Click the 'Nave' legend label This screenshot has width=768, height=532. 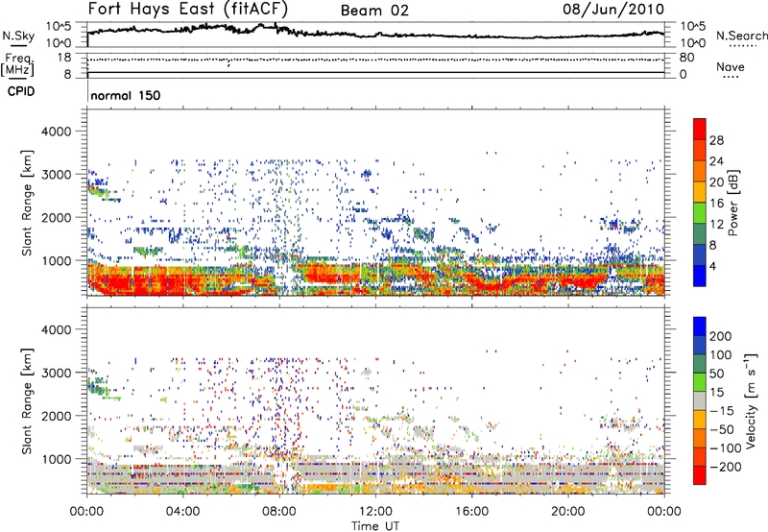[x=731, y=67]
